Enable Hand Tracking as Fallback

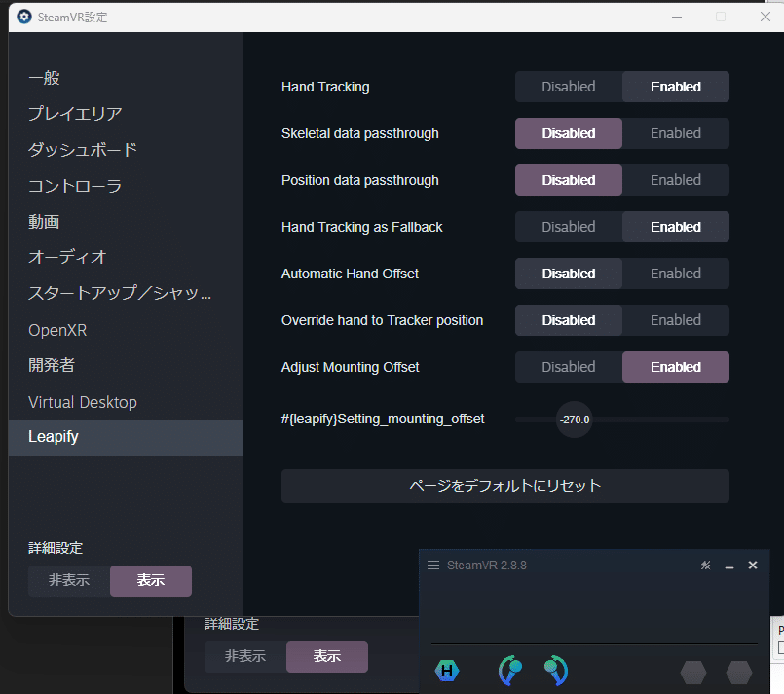click(x=676, y=227)
